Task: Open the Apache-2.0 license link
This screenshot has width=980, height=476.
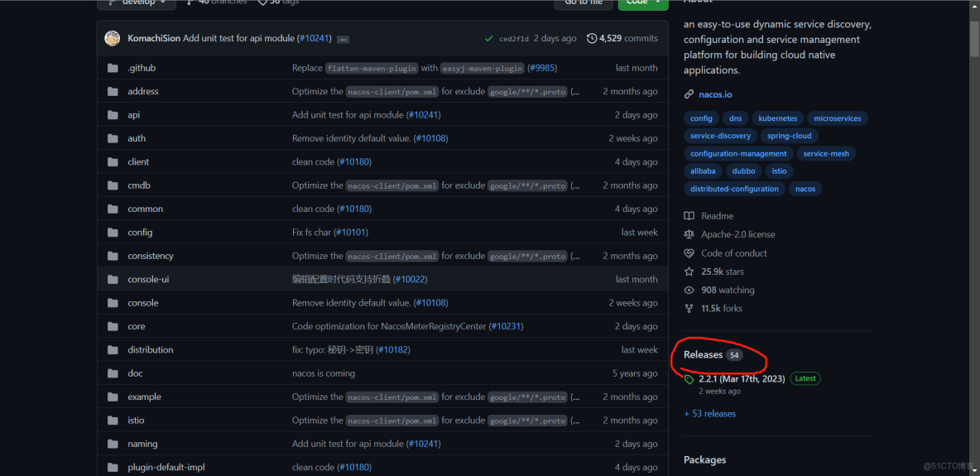Action: [x=737, y=234]
